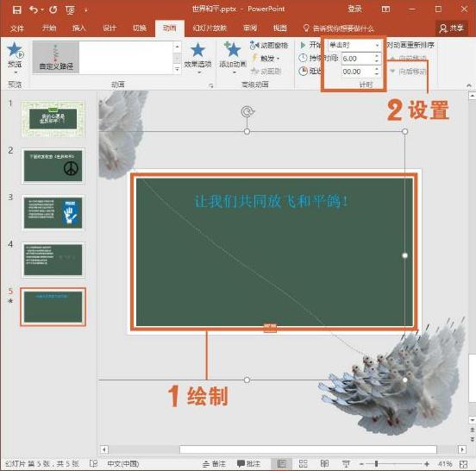This screenshot has width=476, height=471.
Task: Click the rotation handle above the selected object
Action: click(247, 111)
